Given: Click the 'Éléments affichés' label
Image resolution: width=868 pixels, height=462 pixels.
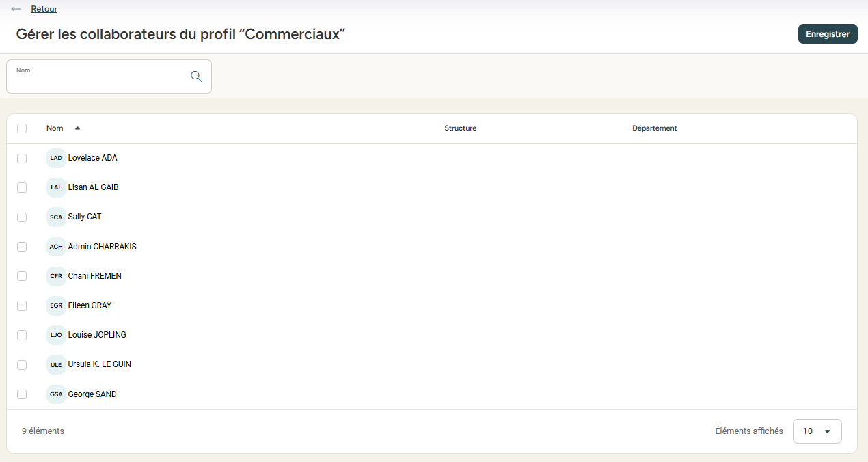Looking at the screenshot, I should (x=749, y=431).
